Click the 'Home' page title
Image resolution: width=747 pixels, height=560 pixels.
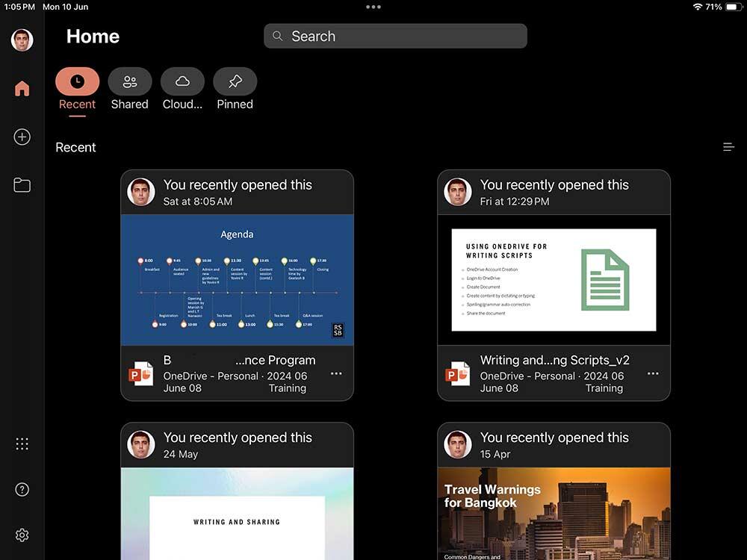[93, 36]
